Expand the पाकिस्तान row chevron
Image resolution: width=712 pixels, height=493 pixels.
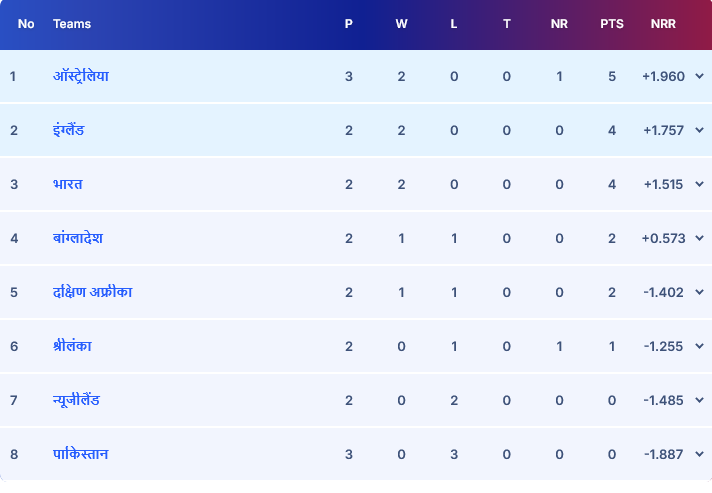click(x=698, y=454)
